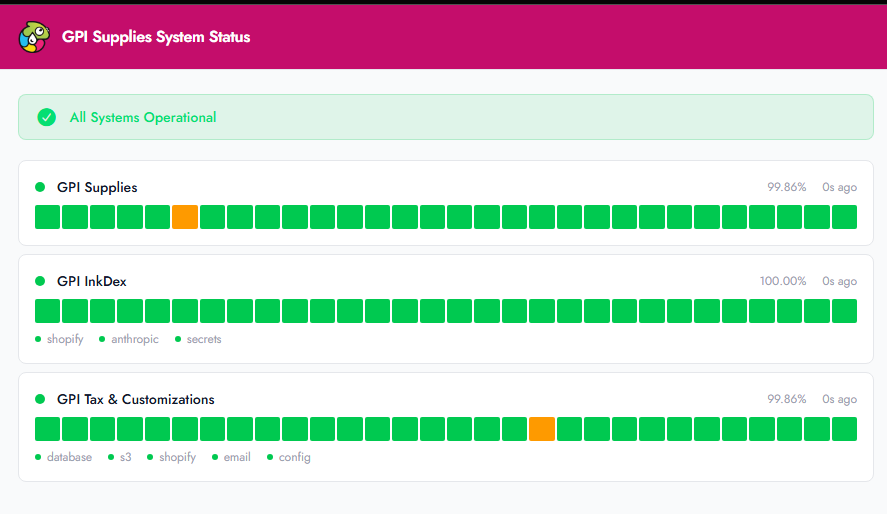This screenshot has height=514, width=887.
Task: Select the last green bar in GPI InkDex timeline
Action: click(x=845, y=311)
